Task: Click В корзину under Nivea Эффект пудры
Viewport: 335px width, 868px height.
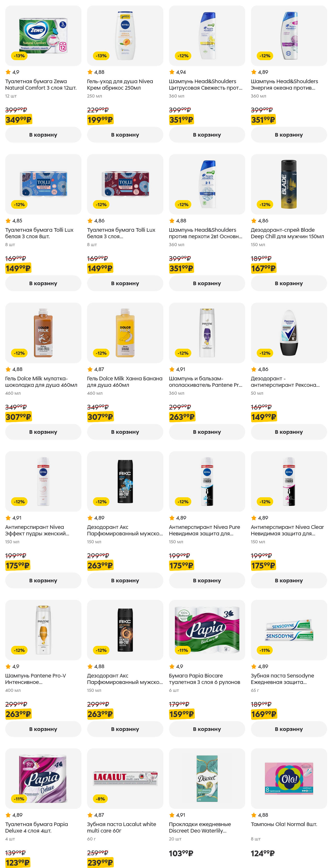Action: [43, 581]
